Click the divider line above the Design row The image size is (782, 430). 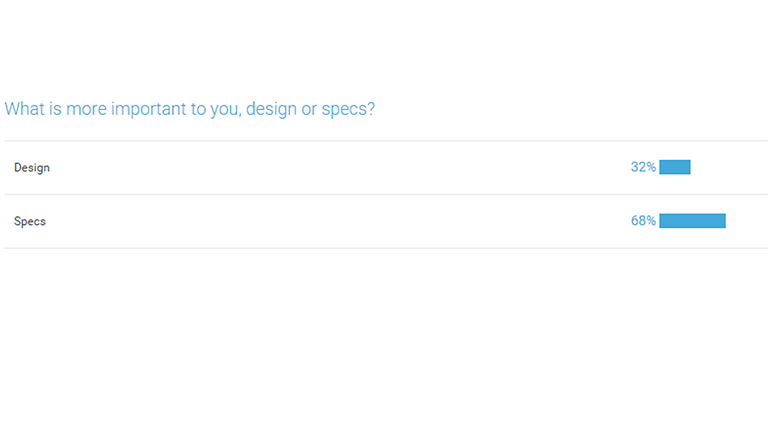(386, 141)
